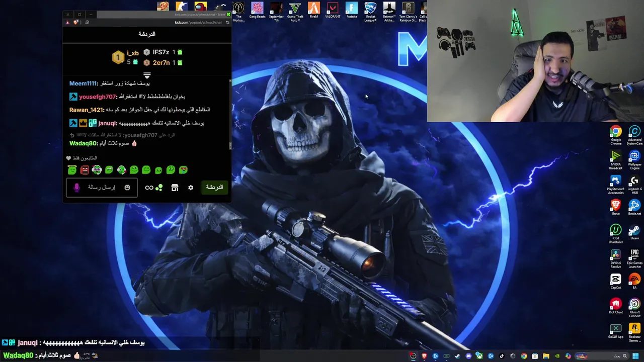644x362 pixels.
Task: Click top gifter i_xb on leaderboard
Action: 133,53
